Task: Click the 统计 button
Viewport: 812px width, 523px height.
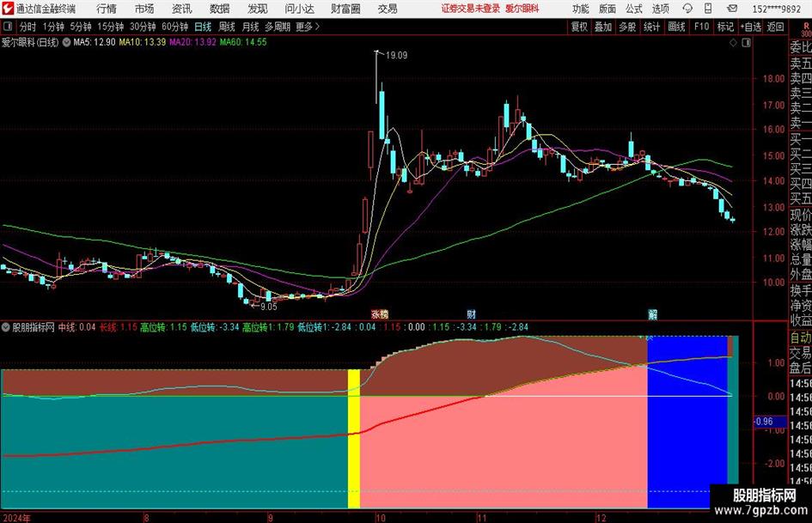Action: (x=651, y=27)
